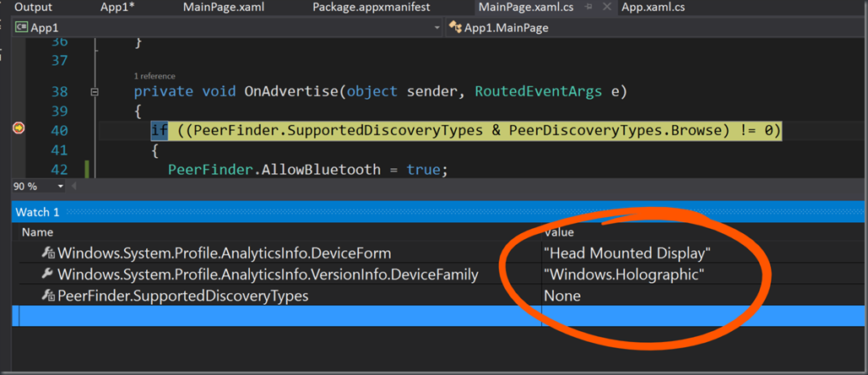Click the Value column header in Watch
Image resolution: width=868 pixels, height=375 pixels.
tap(559, 232)
